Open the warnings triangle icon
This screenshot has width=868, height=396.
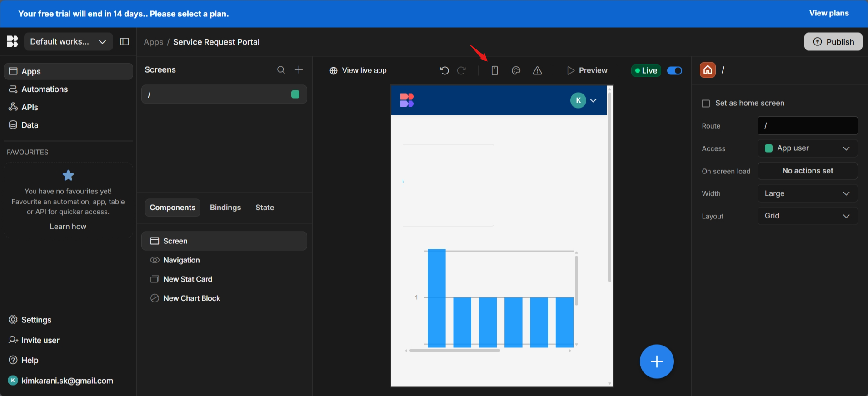point(537,70)
